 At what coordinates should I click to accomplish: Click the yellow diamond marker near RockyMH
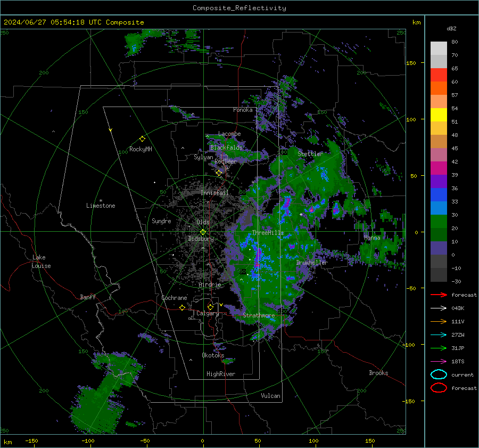click(x=142, y=139)
